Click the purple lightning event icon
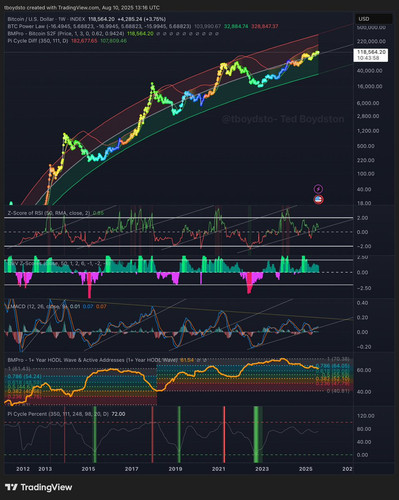Image resolution: width=399 pixels, height=500 pixels. pyautogui.click(x=318, y=189)
